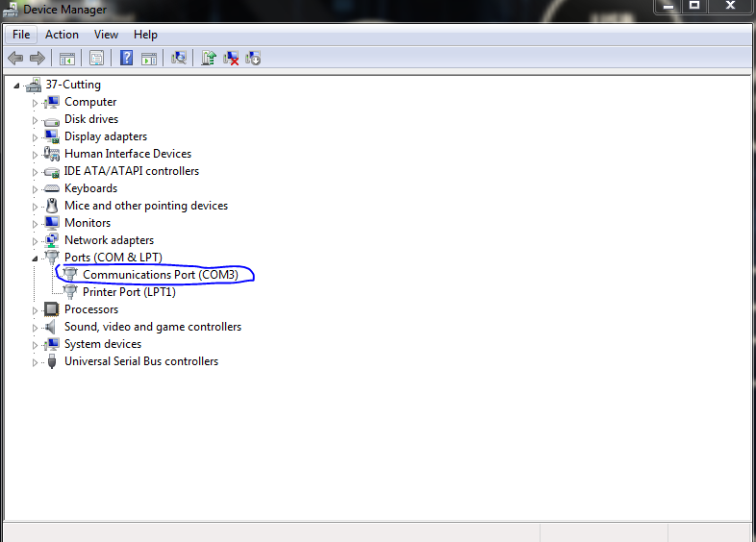Image resolution: width=756 pixels, height=542 pixels.
Task: Select the Universal Serial Bus controllers label
Action: click(141, 361)
